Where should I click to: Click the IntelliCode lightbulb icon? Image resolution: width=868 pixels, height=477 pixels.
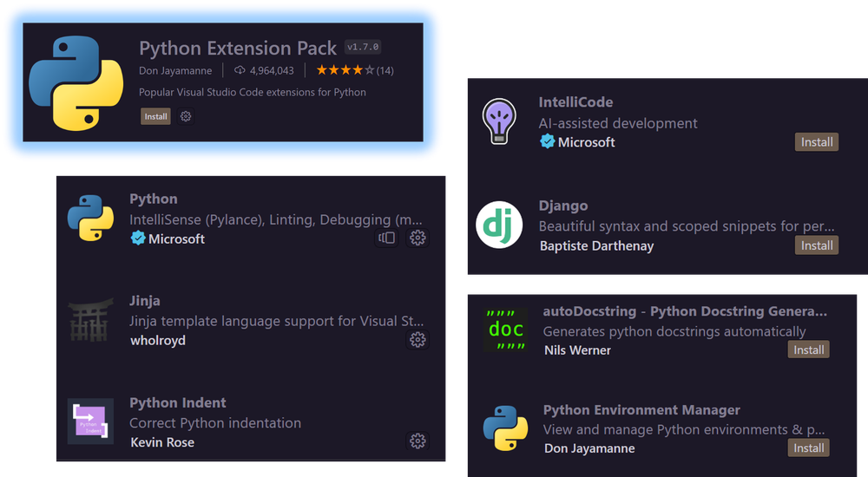499,121
